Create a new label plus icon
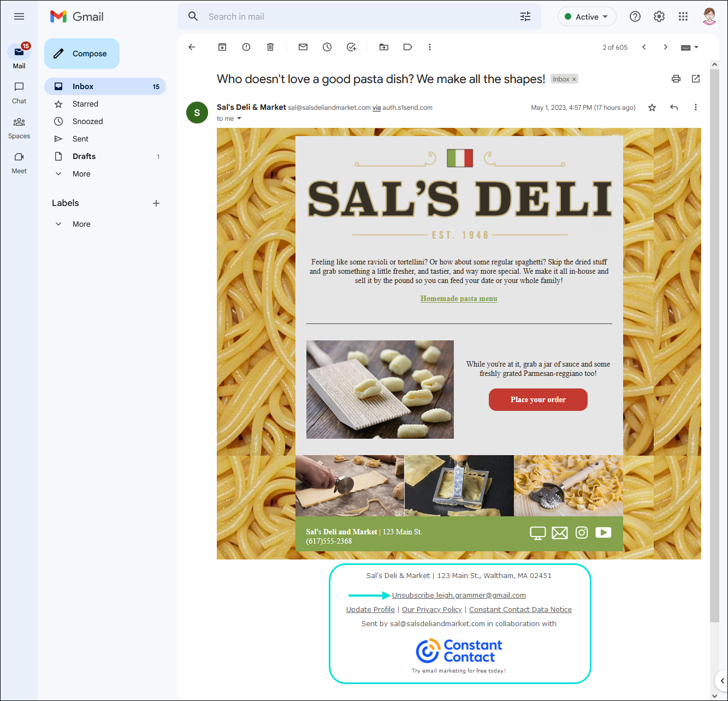728x701 pixels. pos(156,203)
